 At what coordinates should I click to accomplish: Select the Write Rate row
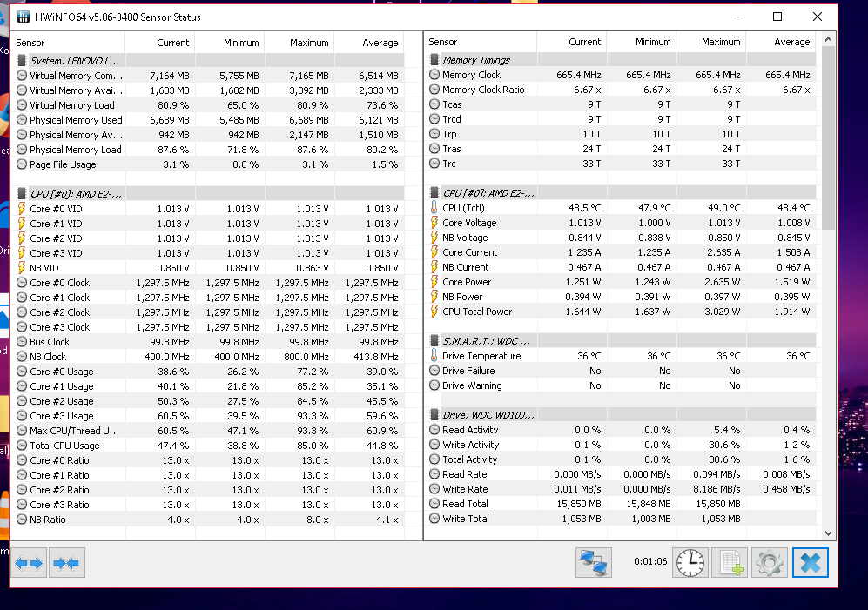(x=620, y=489)
